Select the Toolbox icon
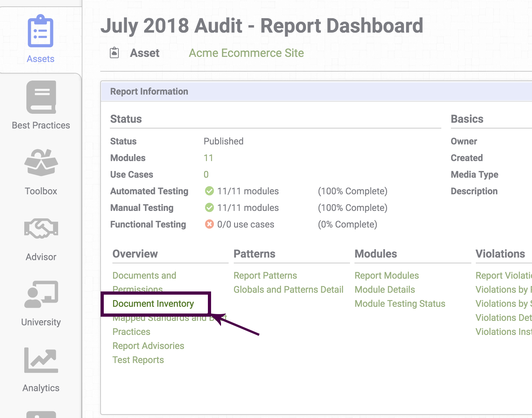Viewport: 532px width, 418px height. point(41,163)
